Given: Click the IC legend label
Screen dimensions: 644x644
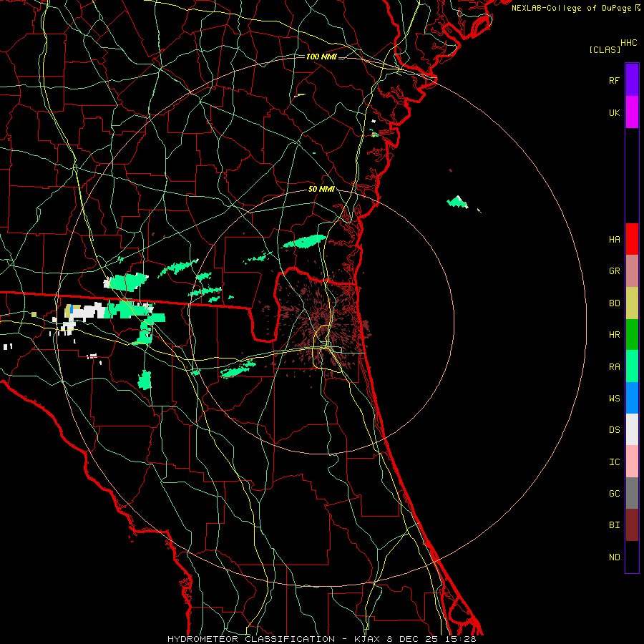Looking at the screenshot, I should 614,462.
